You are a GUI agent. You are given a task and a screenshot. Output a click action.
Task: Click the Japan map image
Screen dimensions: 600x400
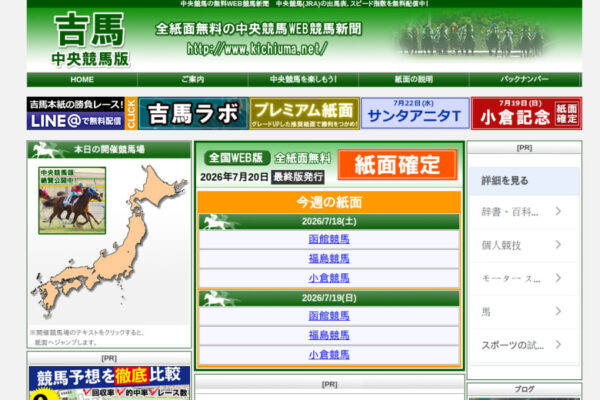(x=111, y=242)
